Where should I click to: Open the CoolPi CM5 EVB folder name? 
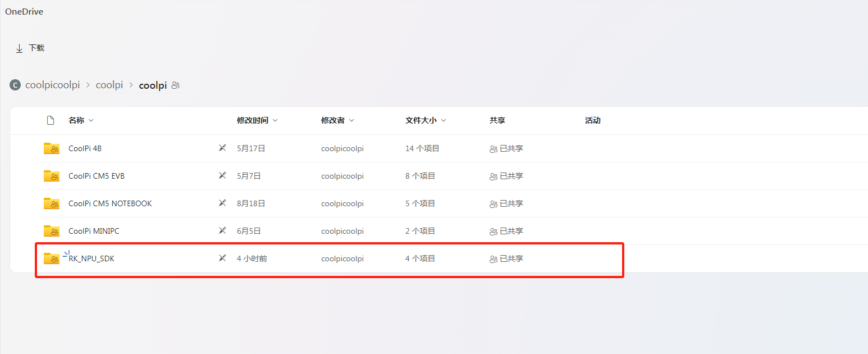tap(97, 176)
